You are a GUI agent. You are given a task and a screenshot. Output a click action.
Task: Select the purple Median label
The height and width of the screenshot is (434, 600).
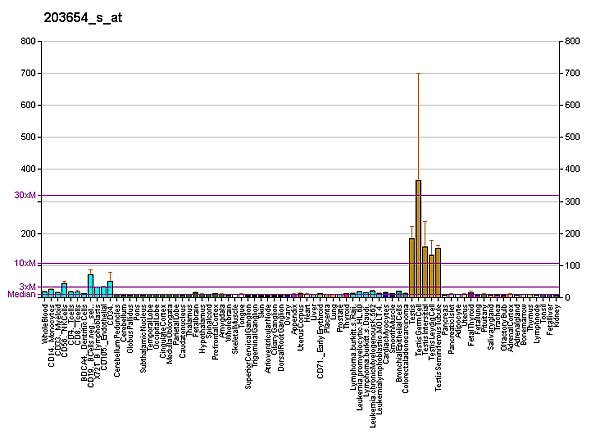point(21,295)
